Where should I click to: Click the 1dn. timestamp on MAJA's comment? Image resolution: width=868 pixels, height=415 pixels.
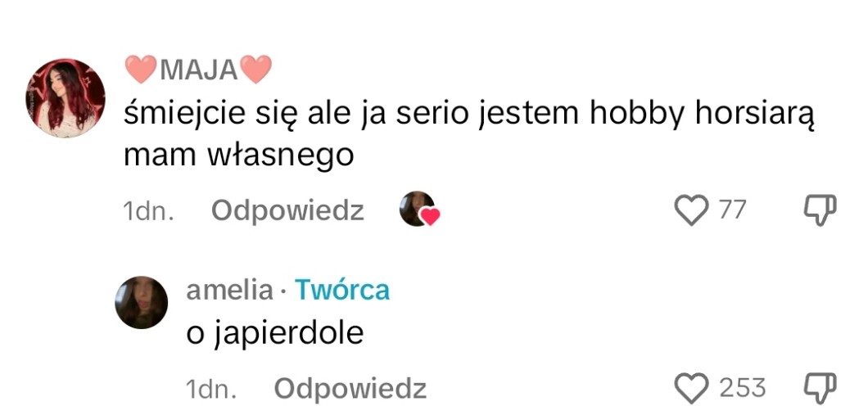click(148, 211)
